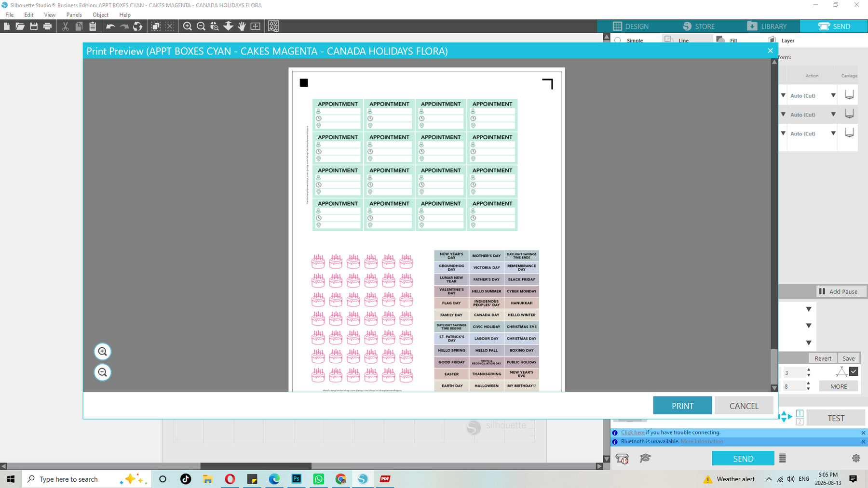The width and height of the screenshot is (868, 488).
Task: Toggle the checked box beside MORE
Action: tap(854, 371)
